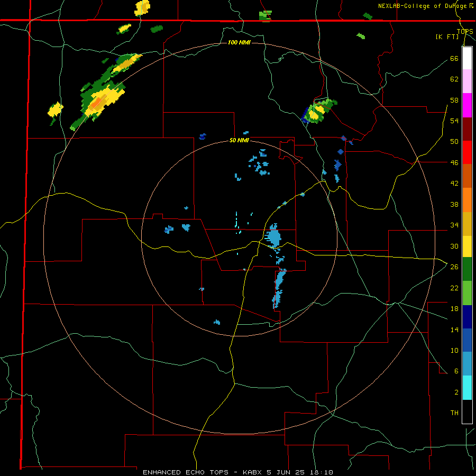Click the medium blue legend swatch
The height and width of the screenshot is (476, 476).
tap(467, 340)
